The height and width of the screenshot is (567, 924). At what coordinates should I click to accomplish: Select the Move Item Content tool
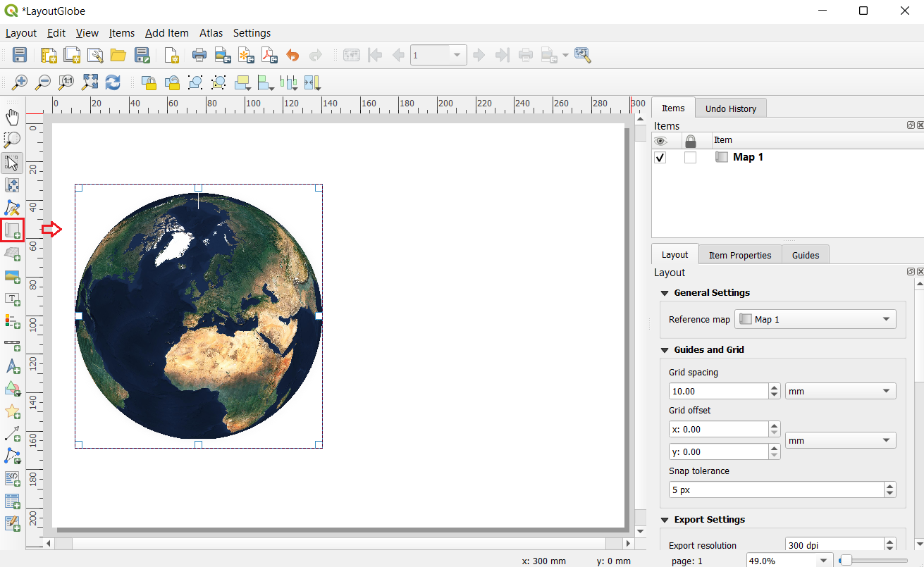[x=12, y=185]
